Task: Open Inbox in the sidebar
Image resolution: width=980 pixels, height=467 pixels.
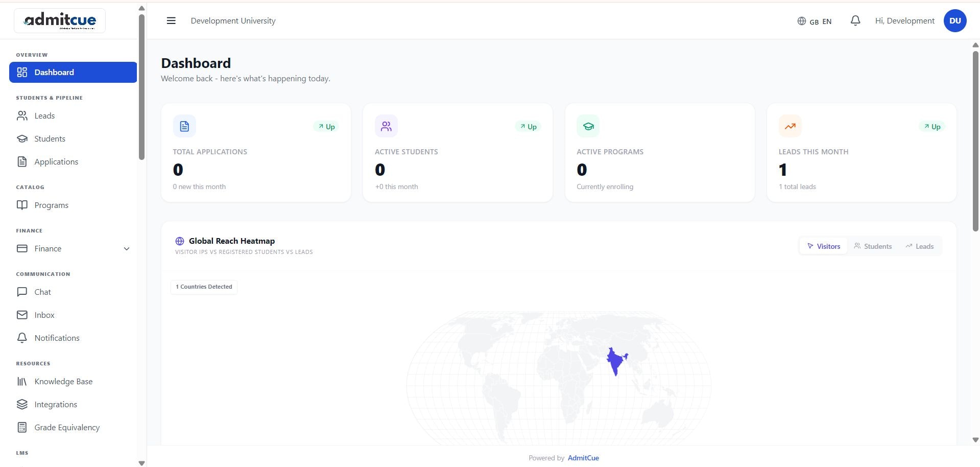Action: (x=73, y=315)
